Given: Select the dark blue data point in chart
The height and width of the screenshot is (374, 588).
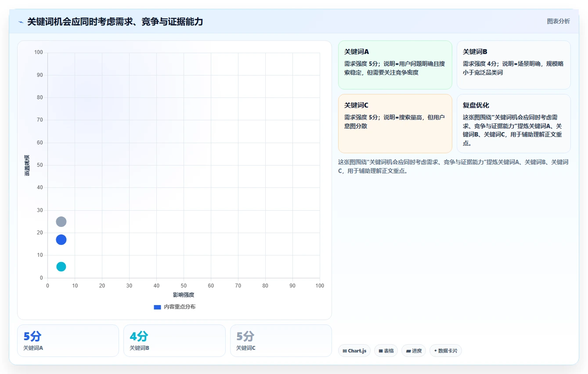Looking at the screenshot, I should click(61, 240).
